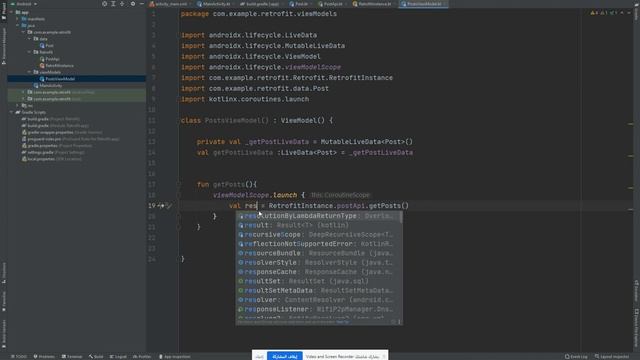
Task: Collapse the java folder
Action: point(18,25)
